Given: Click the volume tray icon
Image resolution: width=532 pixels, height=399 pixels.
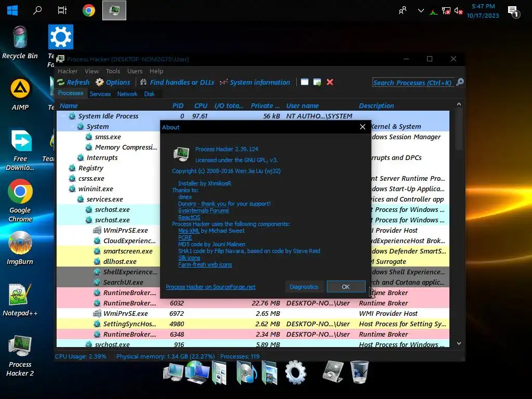Looking at the screenshot, I should point(458,11).
